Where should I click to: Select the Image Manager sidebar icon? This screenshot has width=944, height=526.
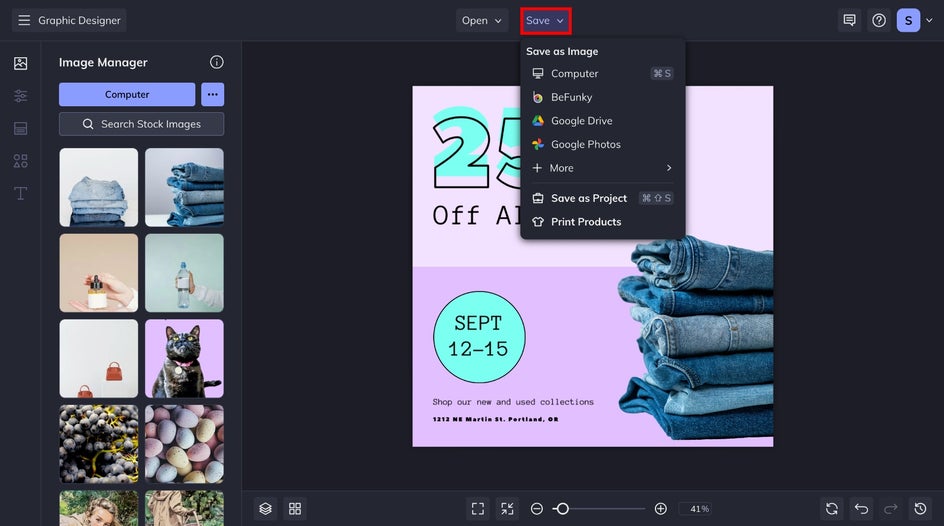click(20, 63)
